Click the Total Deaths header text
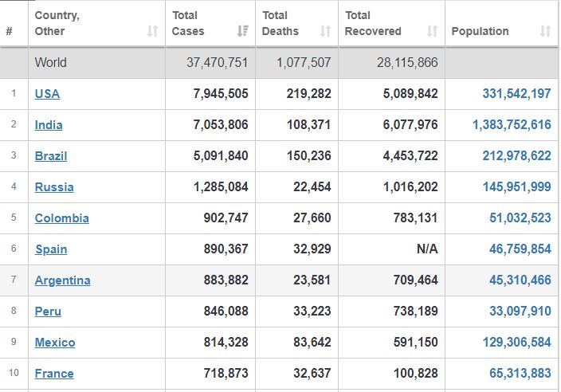 pyautogui.click(x=280, y=23)
